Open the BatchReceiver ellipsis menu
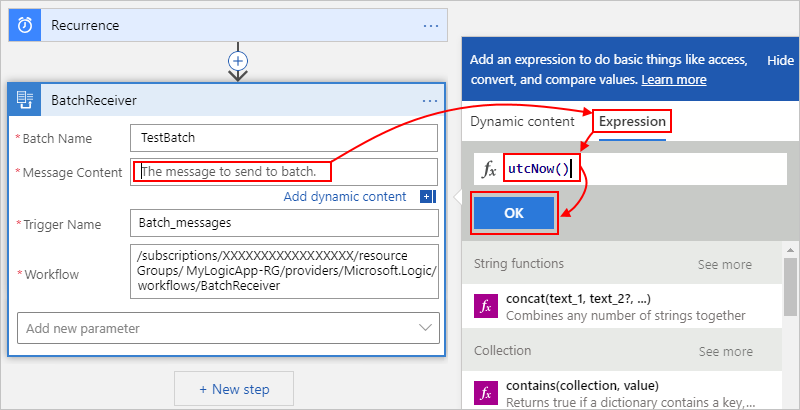The width and height of the screenshot is (800, 410). [x=431, y=100]
